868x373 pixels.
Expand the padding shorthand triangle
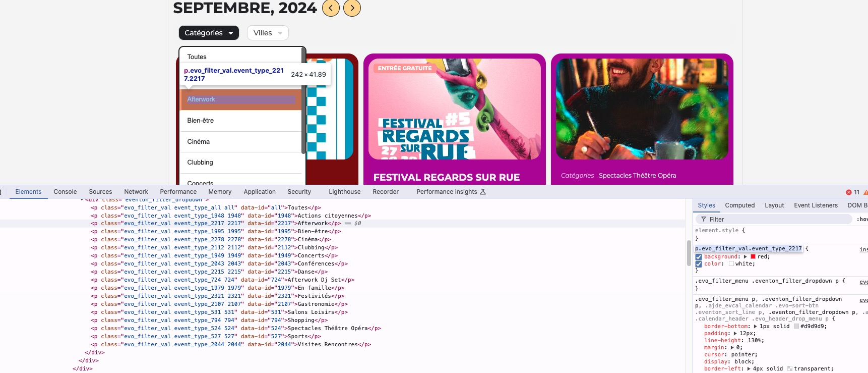click(735, 334)
